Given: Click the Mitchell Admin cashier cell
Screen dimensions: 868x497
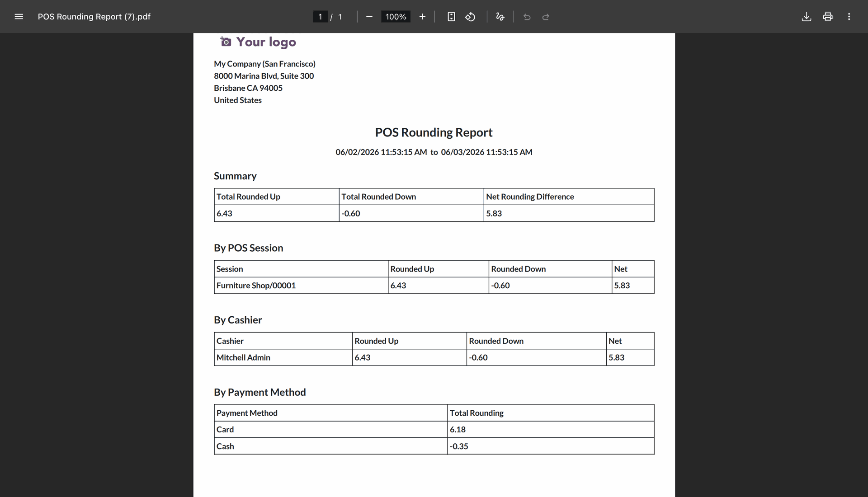Looking at the screenshot, I should [x=283, y=357].
